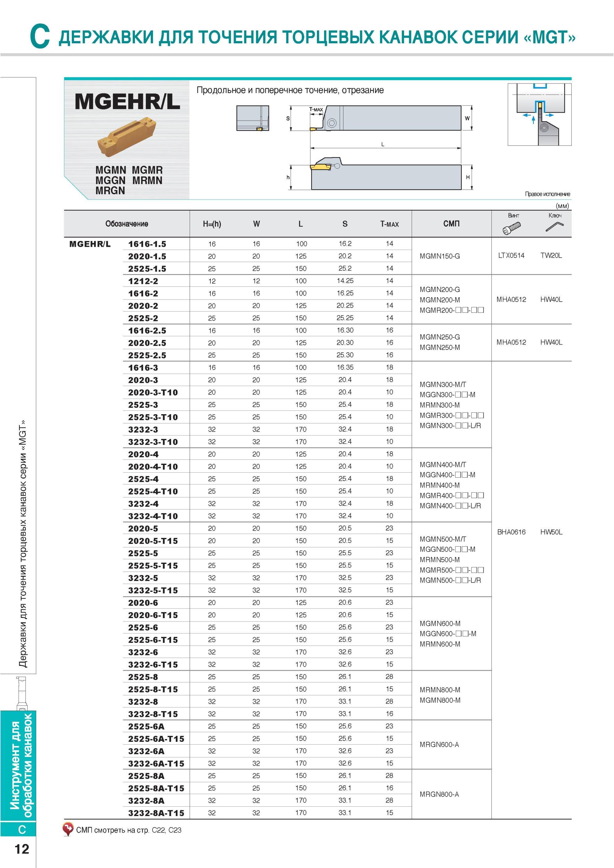This screenshot has width=614, height=868.
Task: Click the insert name 'MRGN800-A'
Action: (x=439, y=794)
